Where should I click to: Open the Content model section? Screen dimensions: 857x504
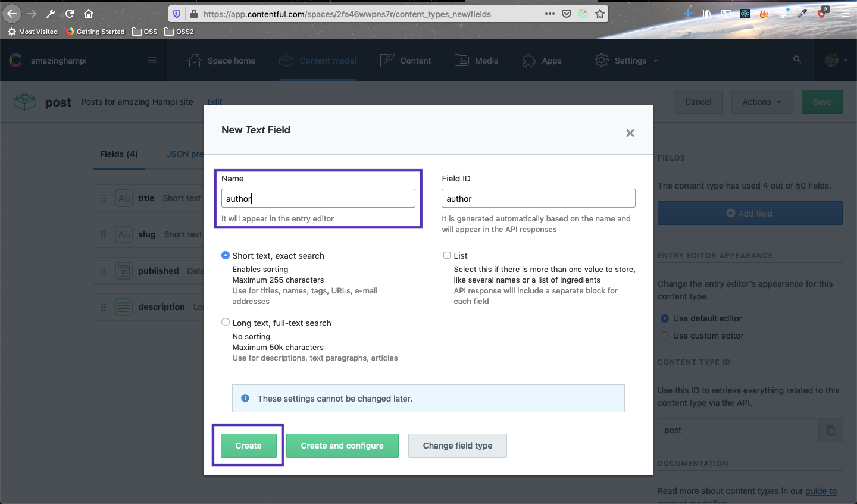[x=318, y=60]
